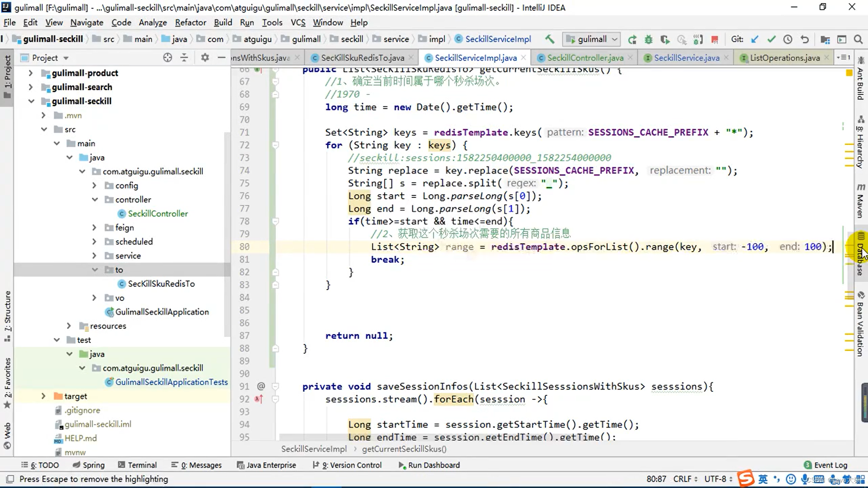Toggle the Maven side panel
This screenshot has height=488, width=868.
(860, 201)
